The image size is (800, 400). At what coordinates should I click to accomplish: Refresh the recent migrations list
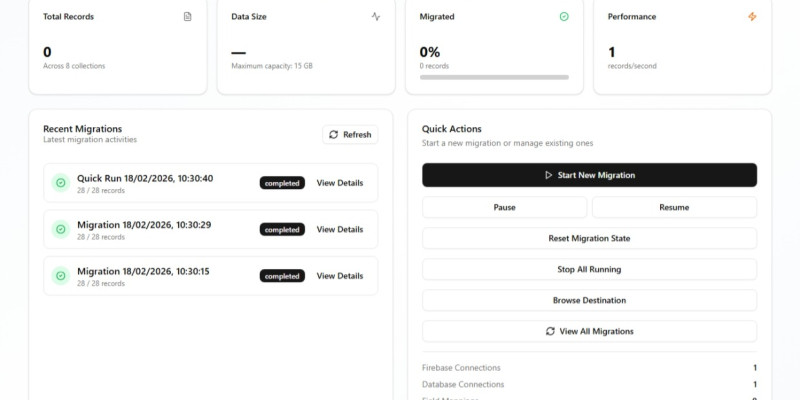pyautogui.click(x=350, y=135)
